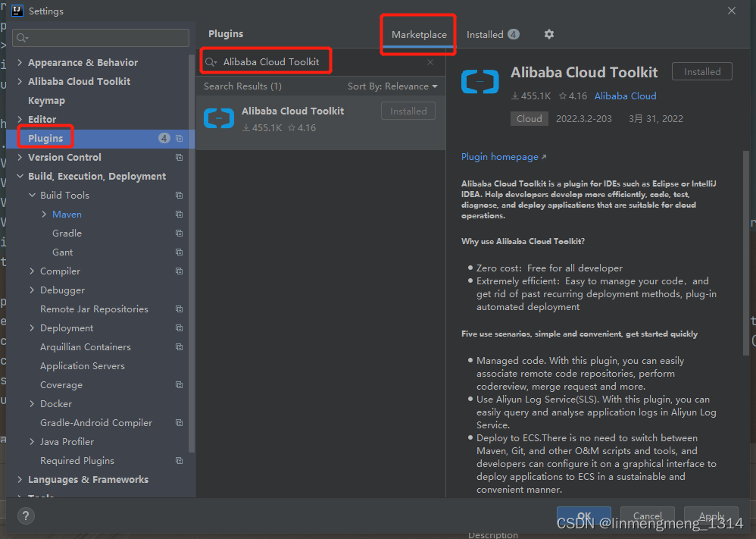Clear the plugin search text with X
The height and width of the screenshot is (539, 756).
click(430, 62)
